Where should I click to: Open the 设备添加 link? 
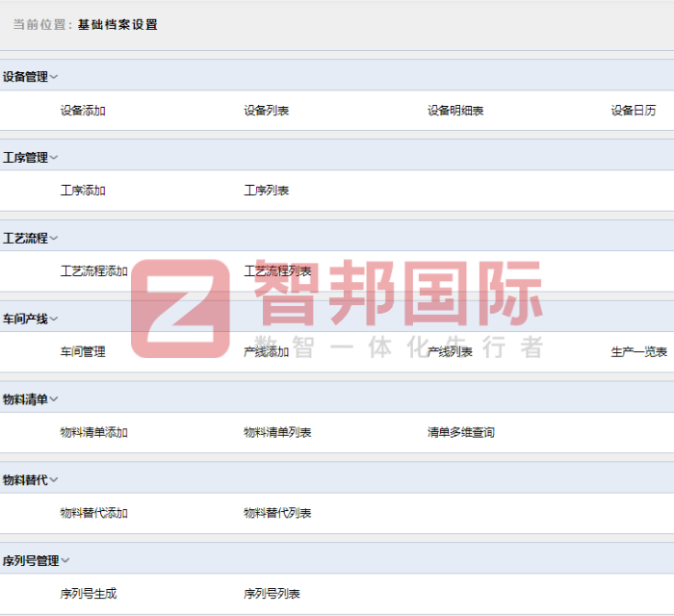point(83,111)
